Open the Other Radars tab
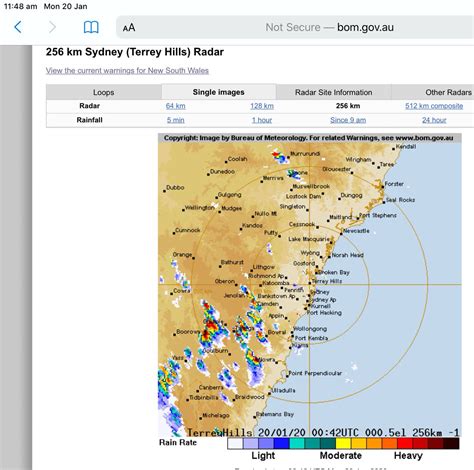 pos(448,92)
